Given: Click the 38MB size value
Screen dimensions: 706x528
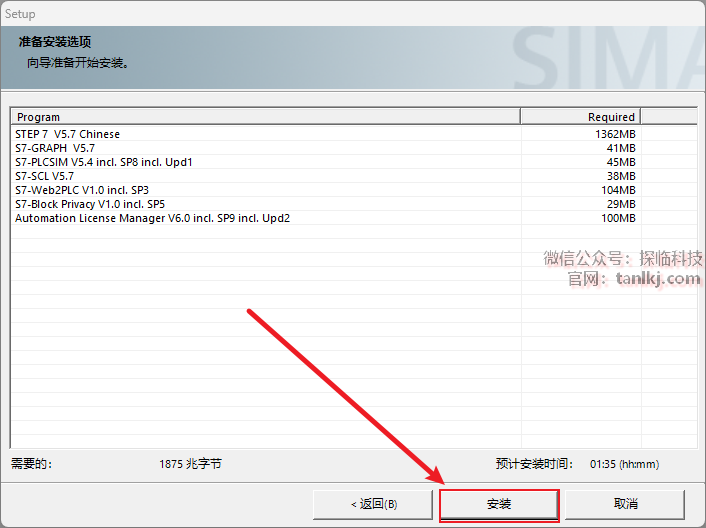Looking at the screenshot, I should click(621, 176).
